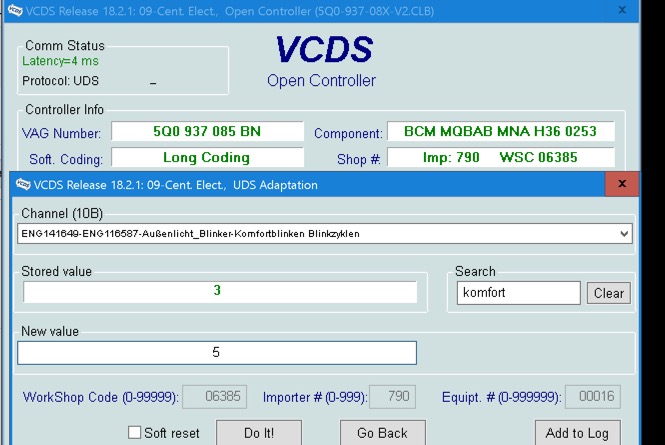Click the New value input field
665x445 pixels.
pos(217,352)
